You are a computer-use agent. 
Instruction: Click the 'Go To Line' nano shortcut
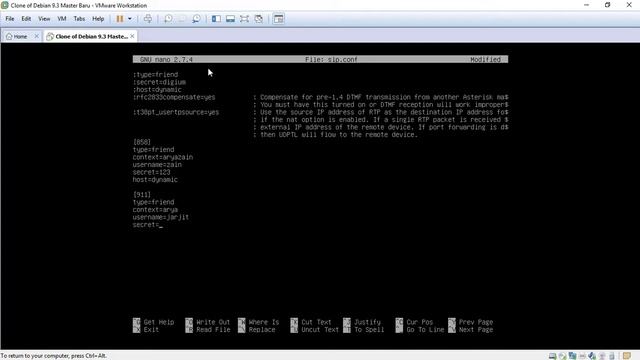coord(420,329)
